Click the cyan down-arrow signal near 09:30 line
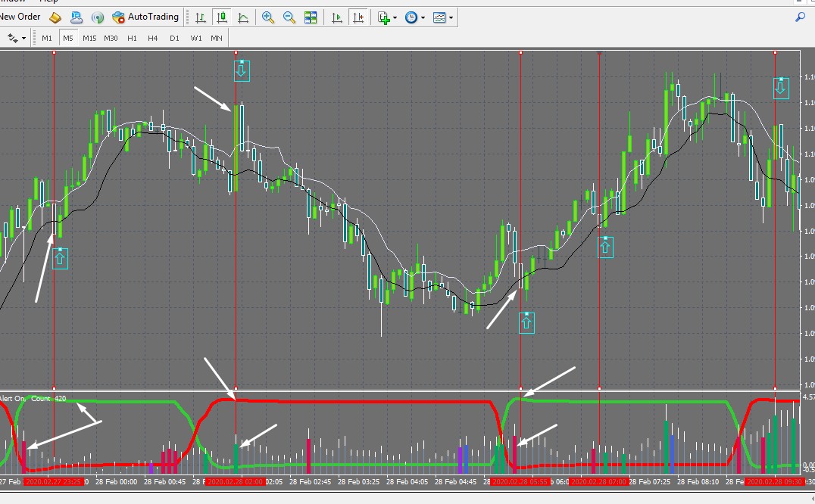This screenshot has height=504, width=815. click(781, 89)
